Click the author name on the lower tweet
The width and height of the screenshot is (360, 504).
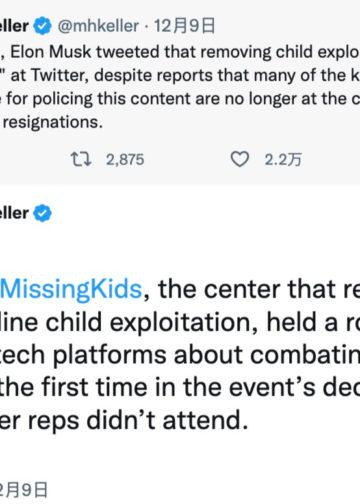click(x=14, y=213)
